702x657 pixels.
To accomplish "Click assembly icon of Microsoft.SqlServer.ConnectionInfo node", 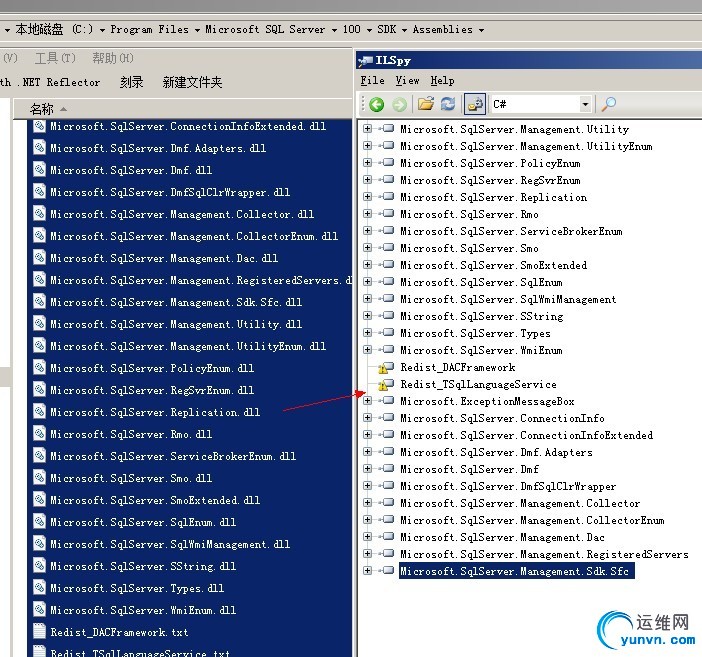I will click(388, 418).
